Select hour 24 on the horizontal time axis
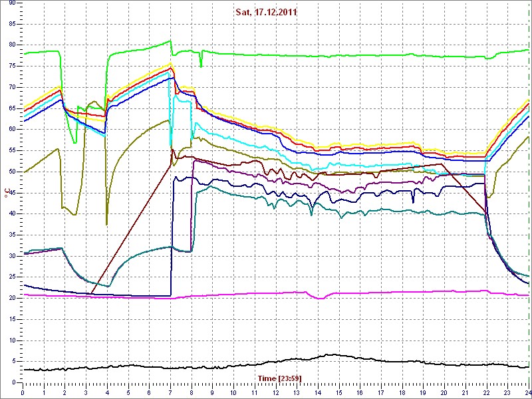The height and width of the screenshot is (399, 532). pos(527,392)
